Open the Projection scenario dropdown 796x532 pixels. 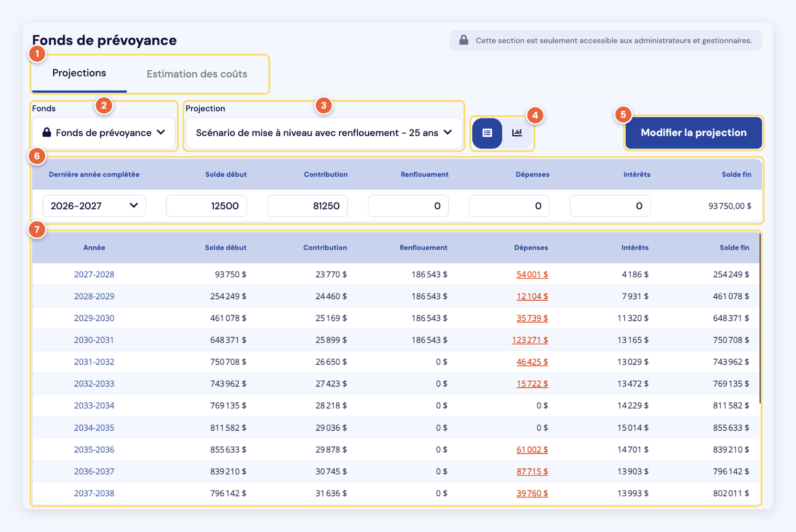(324, 132)
